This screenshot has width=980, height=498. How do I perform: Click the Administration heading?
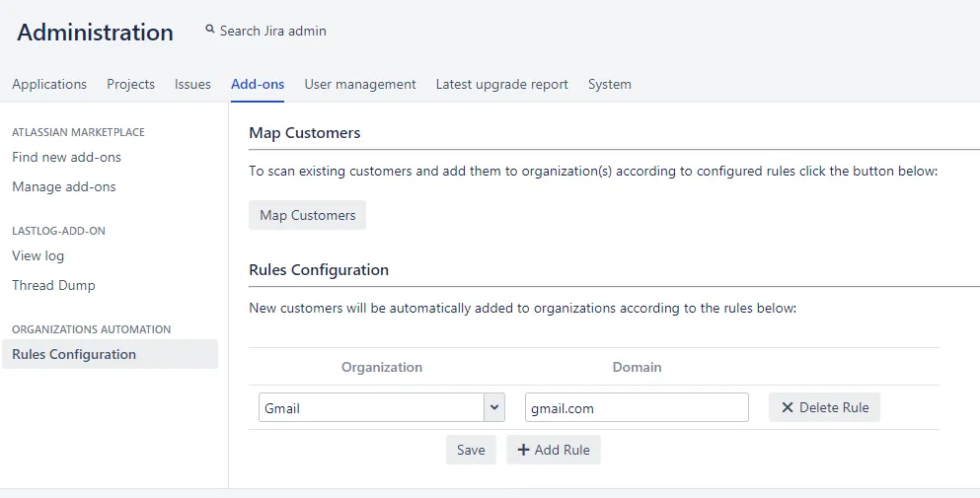pos(95,32)
